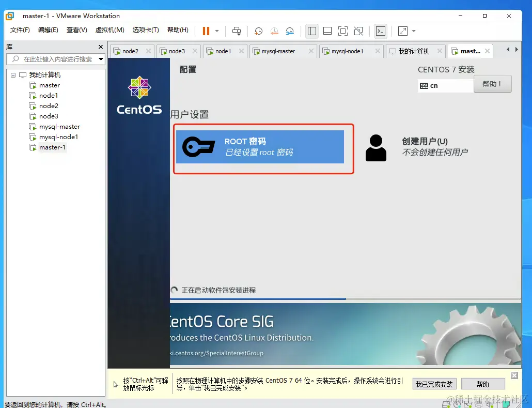Open the power options dropdown arrow
Screen dimensions: 532x408
click(x=217, y=31)
